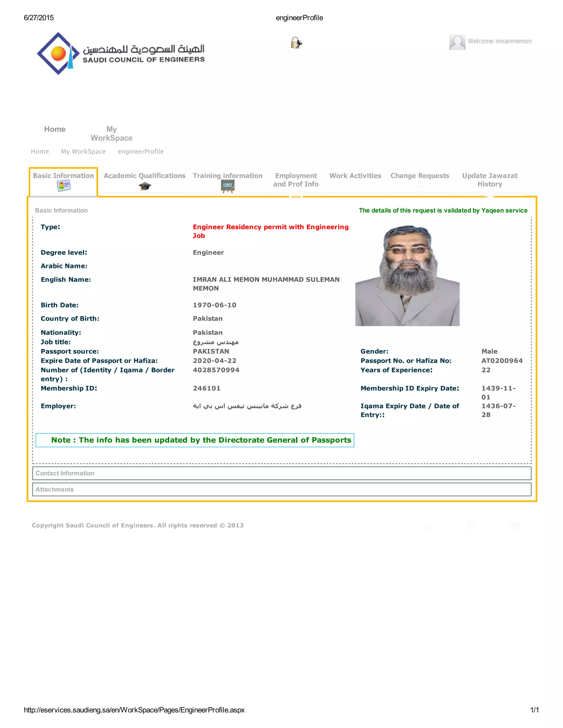Open the Academic Qualifications tab

pyautogui.click(x=144, y=176)
